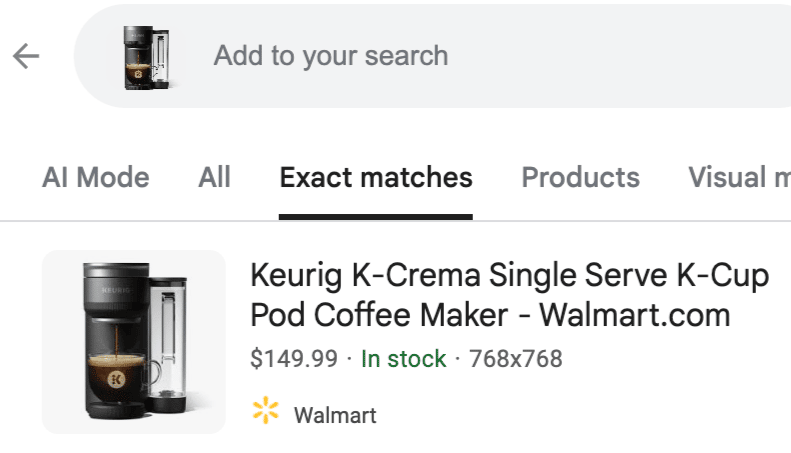Click the Walmart spark logo icon
This screenshot has width=791, height=453.
[x=265, y=411]
